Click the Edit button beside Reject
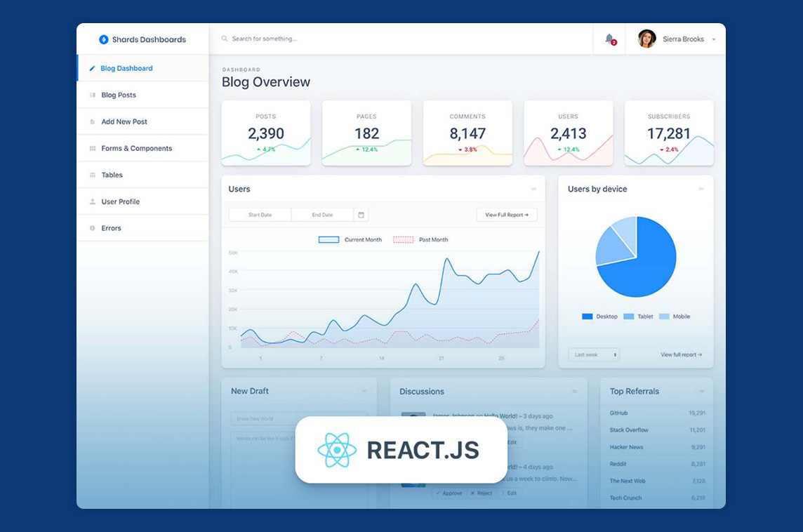This screenshot has width=803, height=532. (509, 493)
